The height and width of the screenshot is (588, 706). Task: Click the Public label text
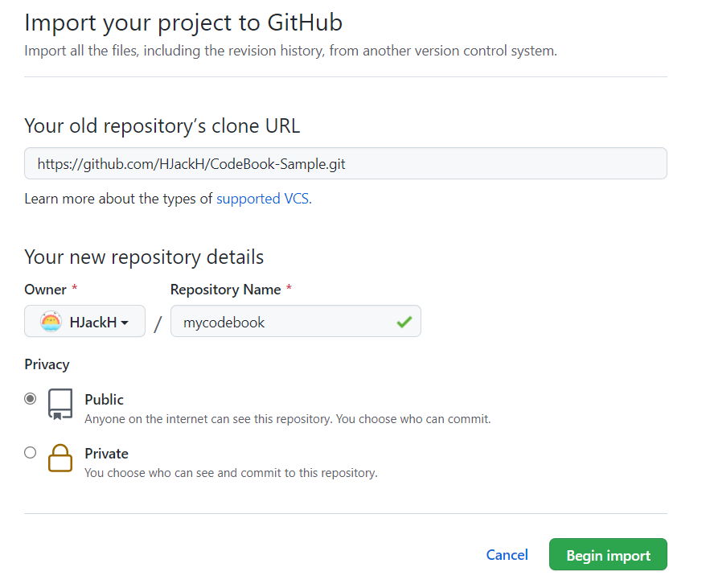point(104,400)
